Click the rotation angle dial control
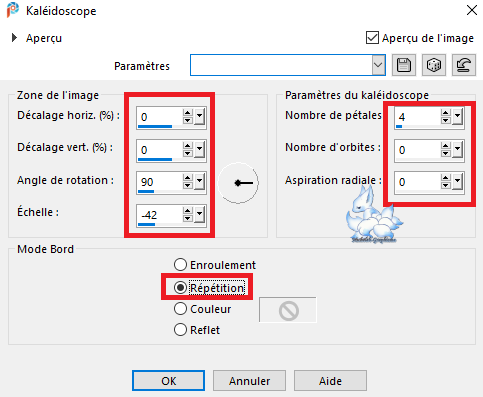 click(238, 183)
